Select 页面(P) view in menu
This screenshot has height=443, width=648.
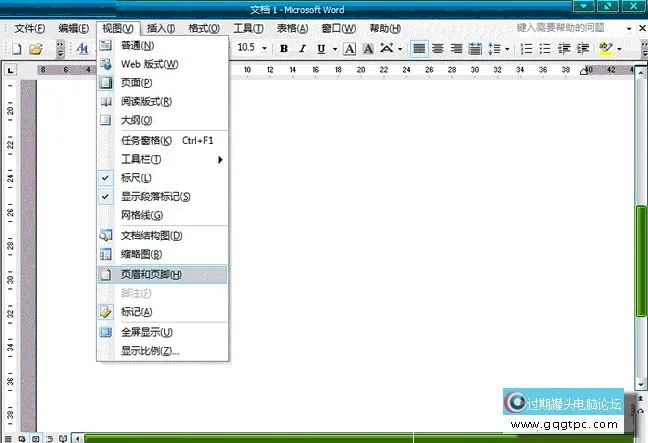[163, 83]
